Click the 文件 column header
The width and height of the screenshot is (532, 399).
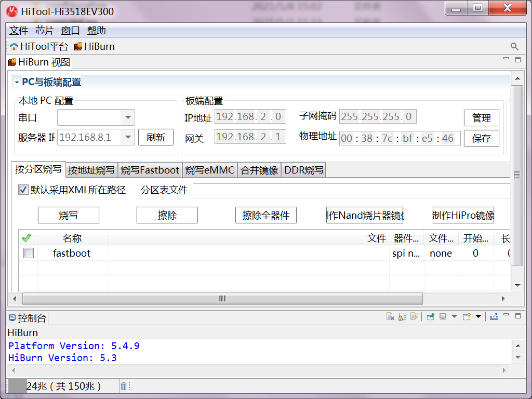tap(248, 238)
